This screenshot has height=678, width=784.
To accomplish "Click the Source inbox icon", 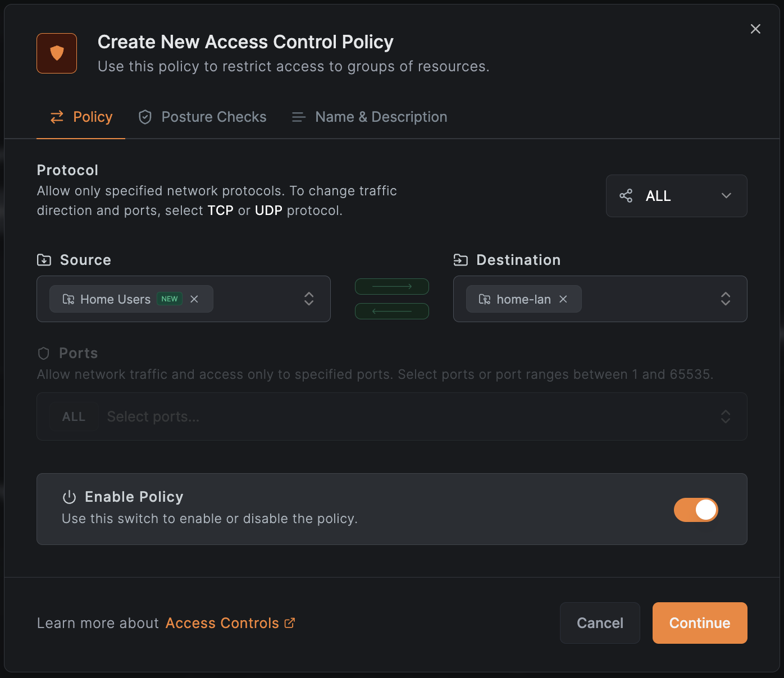I will pyautogui.click(x=44, y=259).
